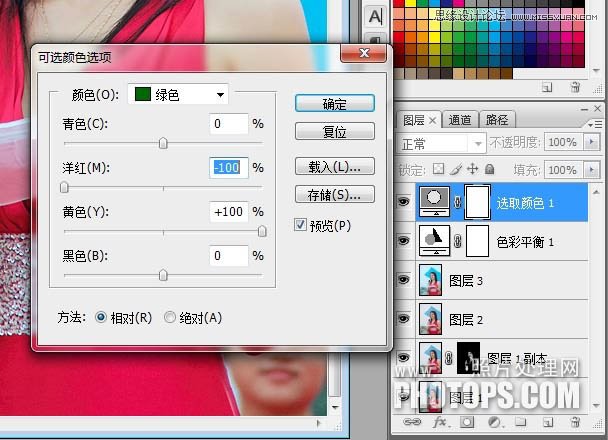The width and height of the screenshot is (608, 440).
Task: Switch to the 通道 channels tab
Action: pyautogui.click(x=459, y=121)
